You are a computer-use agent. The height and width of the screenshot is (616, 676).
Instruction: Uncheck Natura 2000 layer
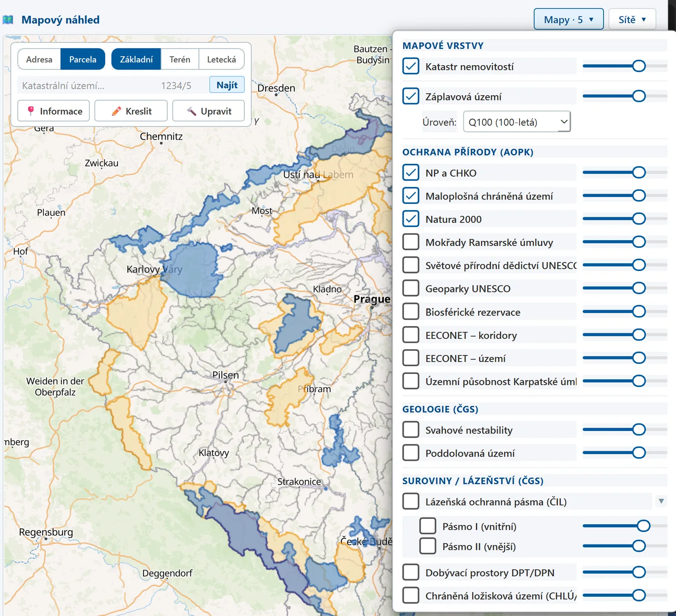point(411,219)
